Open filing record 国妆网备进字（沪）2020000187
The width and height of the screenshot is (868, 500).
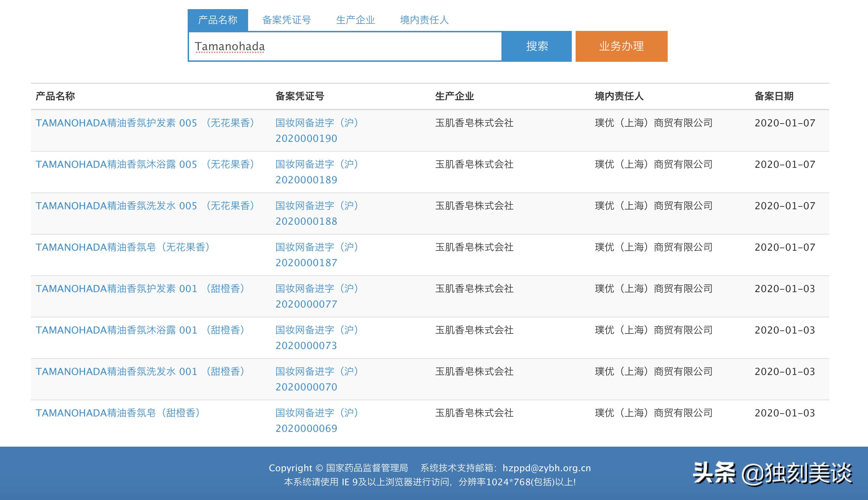click(x=316, y=255)
